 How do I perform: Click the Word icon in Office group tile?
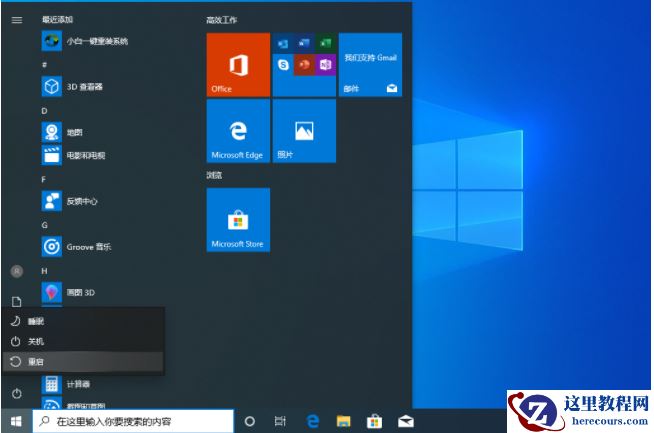(304, 43)
